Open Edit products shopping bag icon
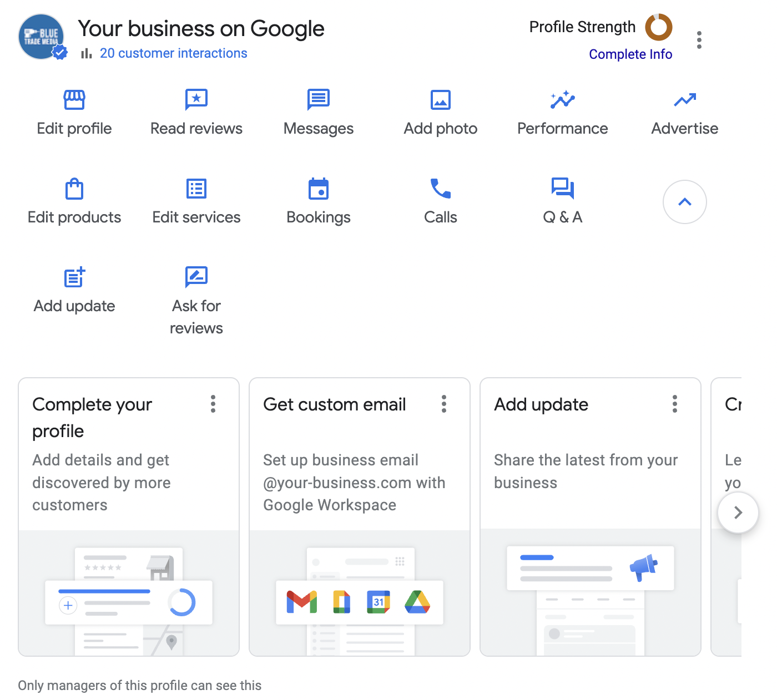777x700 pixels. [x=74, y=189]
